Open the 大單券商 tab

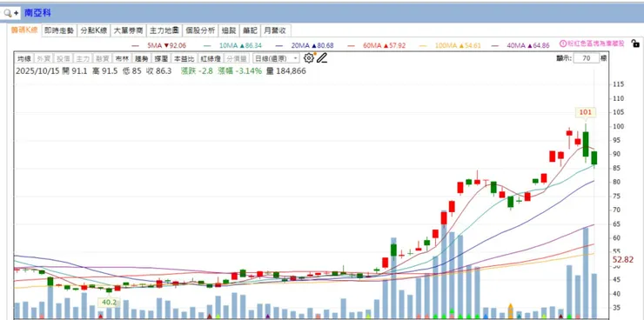click(x=129, y=30)
